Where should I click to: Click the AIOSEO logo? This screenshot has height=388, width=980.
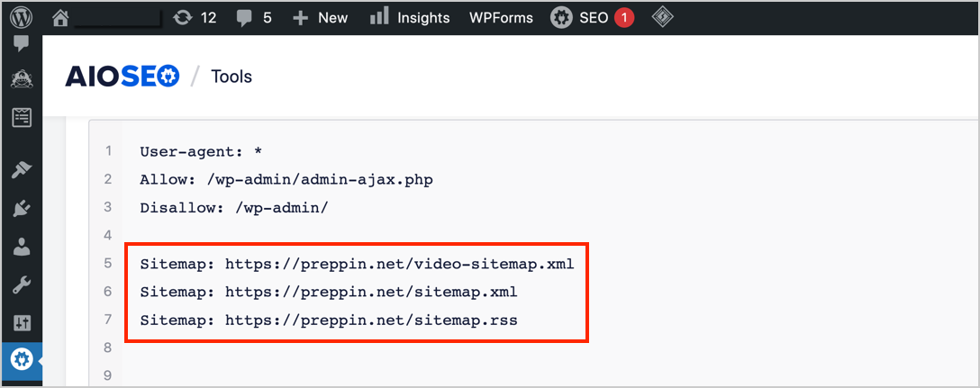pyautogui.click(x=122, y=77)
